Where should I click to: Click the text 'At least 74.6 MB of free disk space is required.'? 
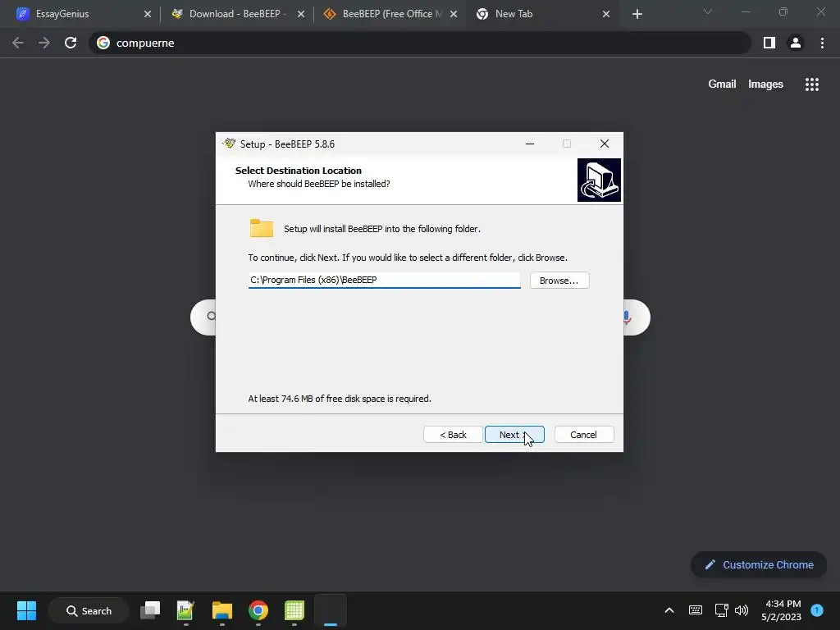click(x=340, y=399)
